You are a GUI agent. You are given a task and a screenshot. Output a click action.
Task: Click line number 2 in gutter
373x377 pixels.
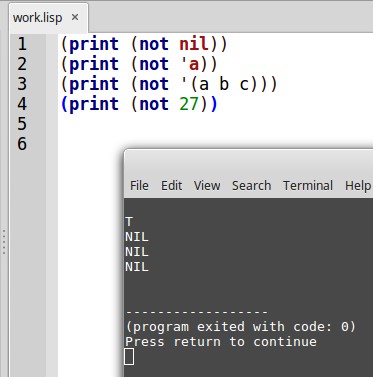point(22,64)
